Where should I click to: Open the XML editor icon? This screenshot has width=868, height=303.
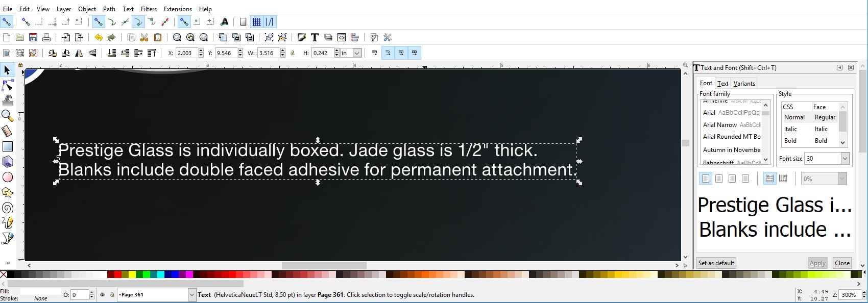(342, 37)
